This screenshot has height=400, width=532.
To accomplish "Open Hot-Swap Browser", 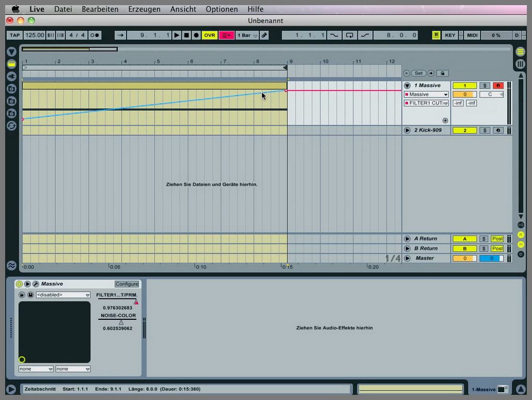I will 11,126.
